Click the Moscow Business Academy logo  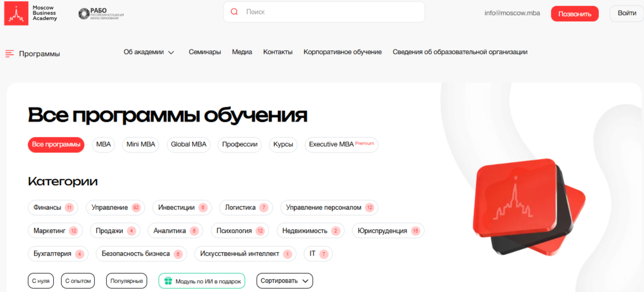point(31,13)
